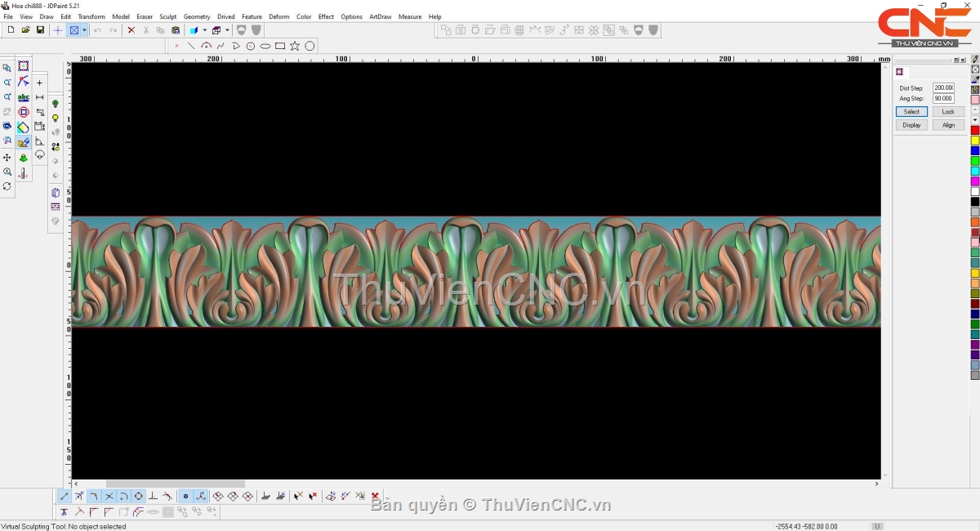Viewport: 980px width, 531px height.
Task: Click the Align button
Action: 947,125
